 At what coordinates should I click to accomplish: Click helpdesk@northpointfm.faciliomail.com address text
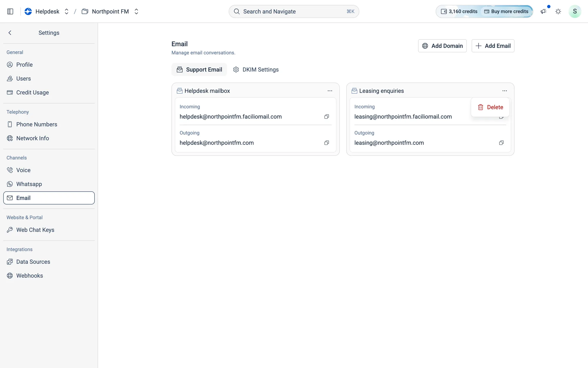pyautogui.click(x=230, y=117)
